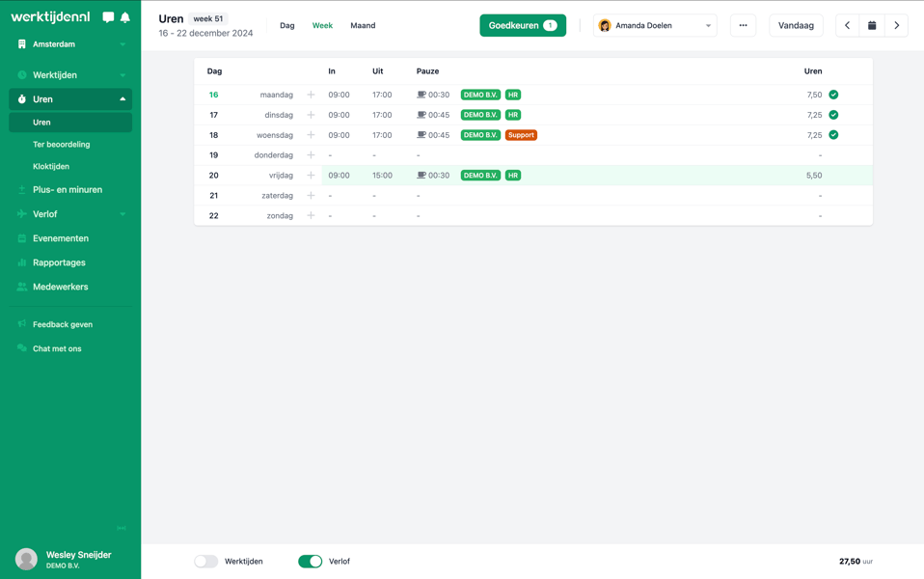Open Ter beoordeling in the sidebar
Viewport: 924px width, 579px height.
(x=62, y=145)
